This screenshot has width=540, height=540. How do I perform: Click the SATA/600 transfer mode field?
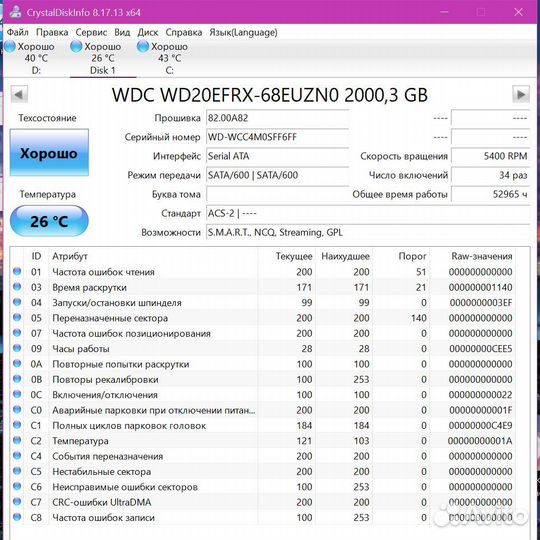[x=277, y=175]
